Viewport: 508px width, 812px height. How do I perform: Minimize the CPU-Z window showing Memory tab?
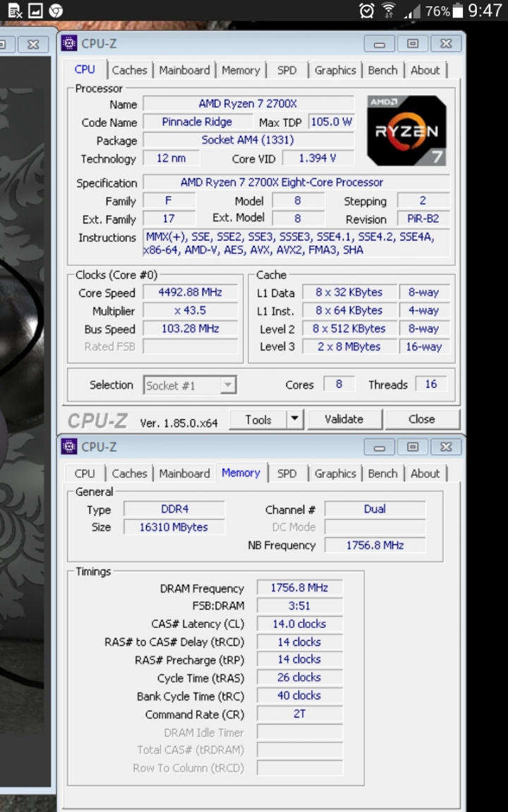[380, 447]
